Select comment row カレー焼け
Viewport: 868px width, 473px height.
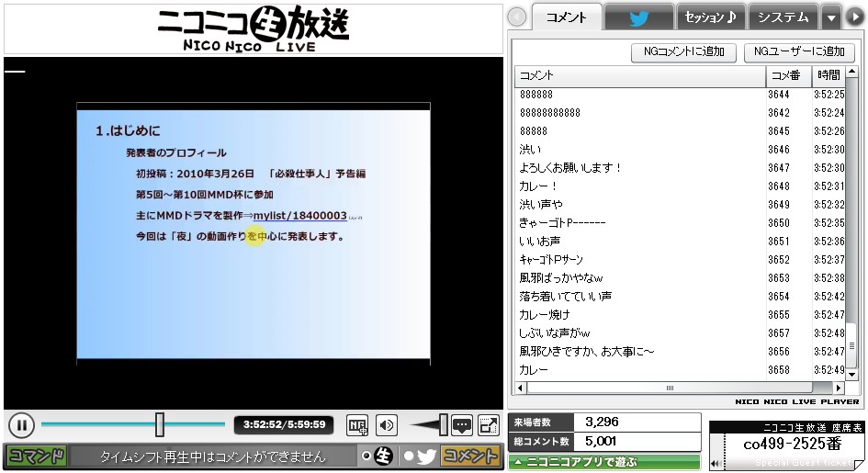(x=680, y=315)
